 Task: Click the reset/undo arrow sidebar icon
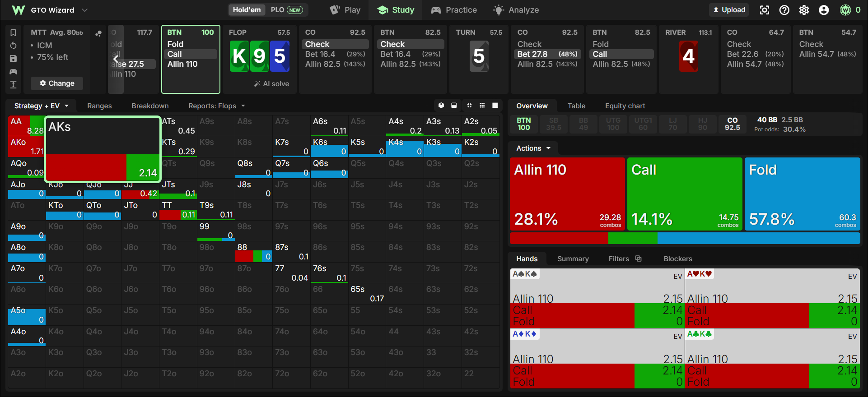coord(13,46)
